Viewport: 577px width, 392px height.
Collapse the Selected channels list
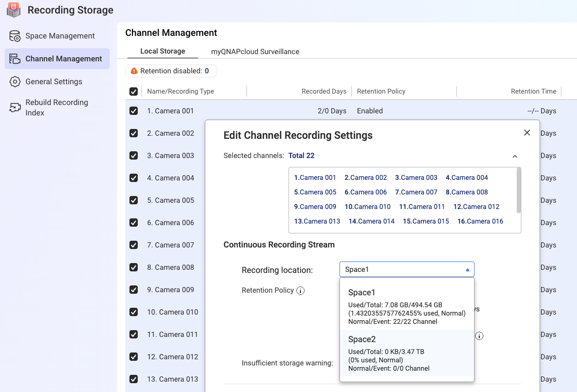[515, 156]
